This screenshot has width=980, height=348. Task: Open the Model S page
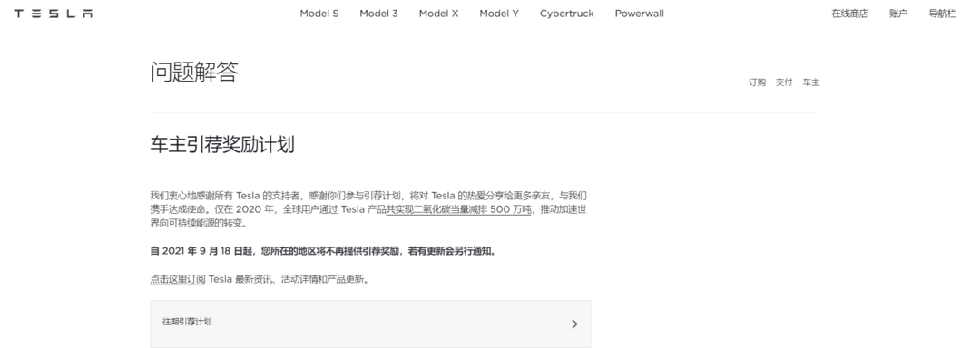tap(318, 14)
